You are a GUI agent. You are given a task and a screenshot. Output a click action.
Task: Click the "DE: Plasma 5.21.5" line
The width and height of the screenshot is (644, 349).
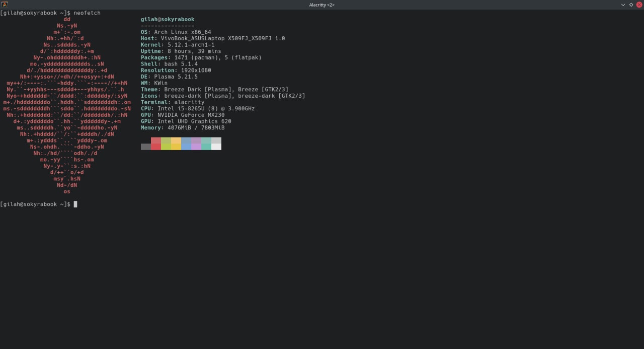pos(169,77)
